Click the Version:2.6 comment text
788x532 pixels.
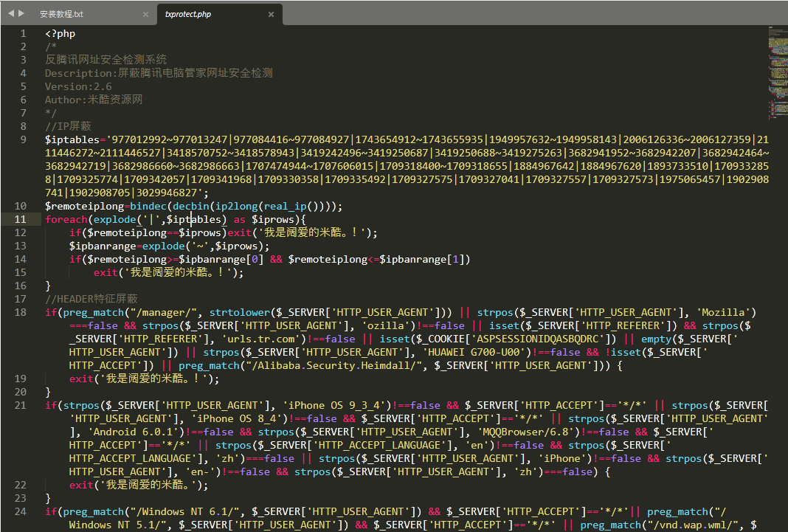pos(78,86)
